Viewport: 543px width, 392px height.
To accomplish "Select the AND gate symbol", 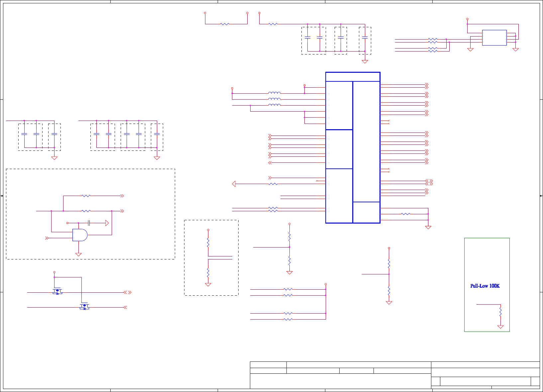I will coord(80,235).
